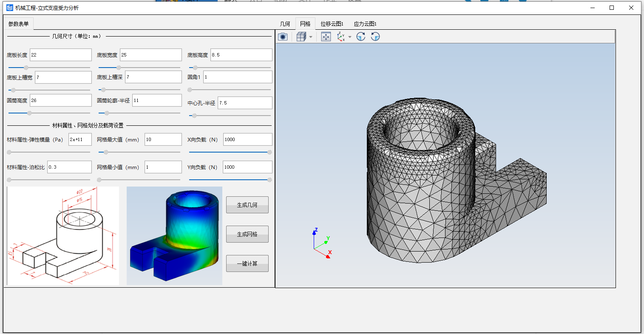This screenshot has height=334, width=644.
Task: Click the 圆筒高度 input field
Action: [61, 100]
